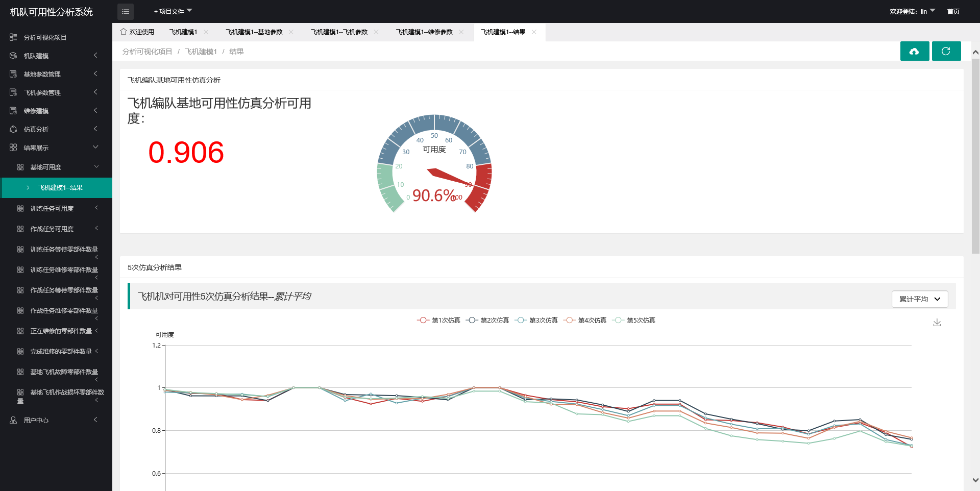Click the page vertical scrollbar thumb
The width and height of the screenshot is (980, 491).
click(975, 156)
